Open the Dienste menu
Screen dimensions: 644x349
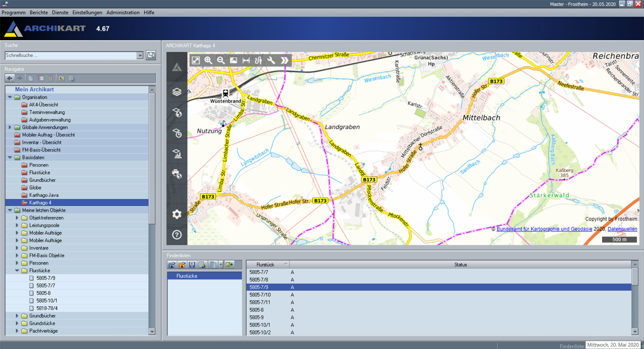[60, 13]
